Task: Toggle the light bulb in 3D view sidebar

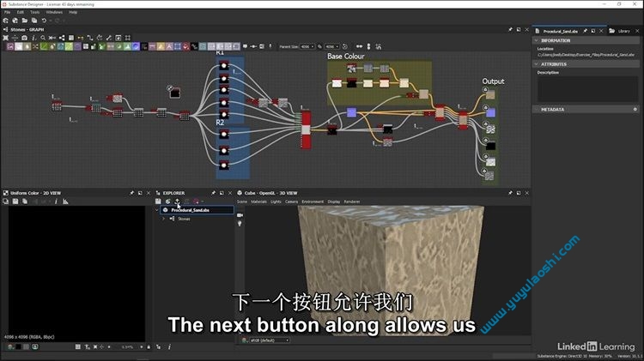Action: (x=240, y=224)
